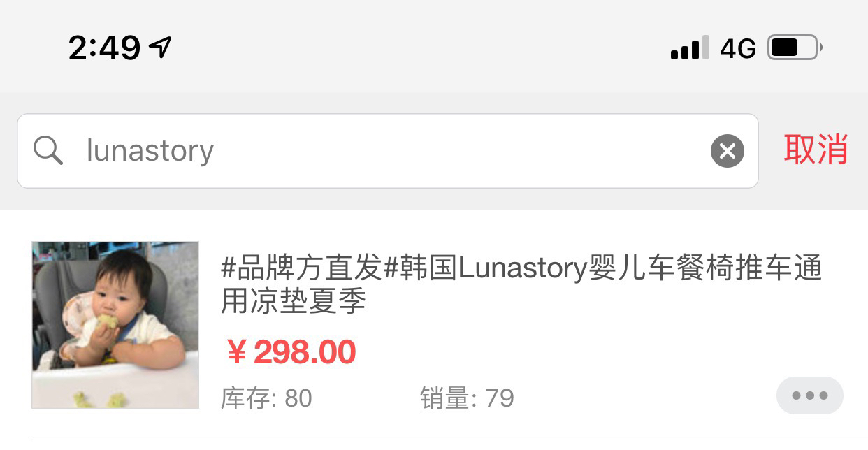Tap the 库存: 80 stock label
868x450 pixels.
pyautogui.click(x=266, y=398)
